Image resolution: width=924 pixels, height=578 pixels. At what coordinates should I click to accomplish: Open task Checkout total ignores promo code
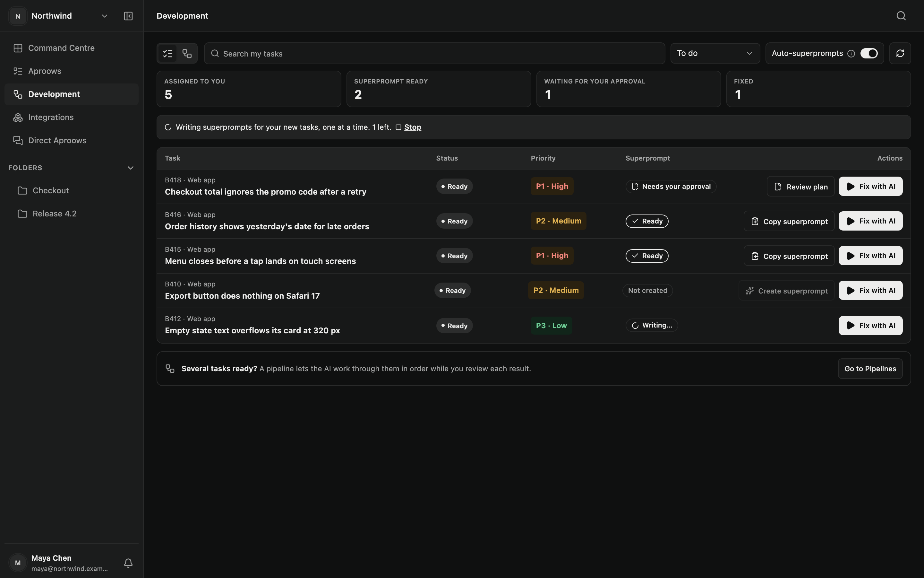click(x=265, y=192)
